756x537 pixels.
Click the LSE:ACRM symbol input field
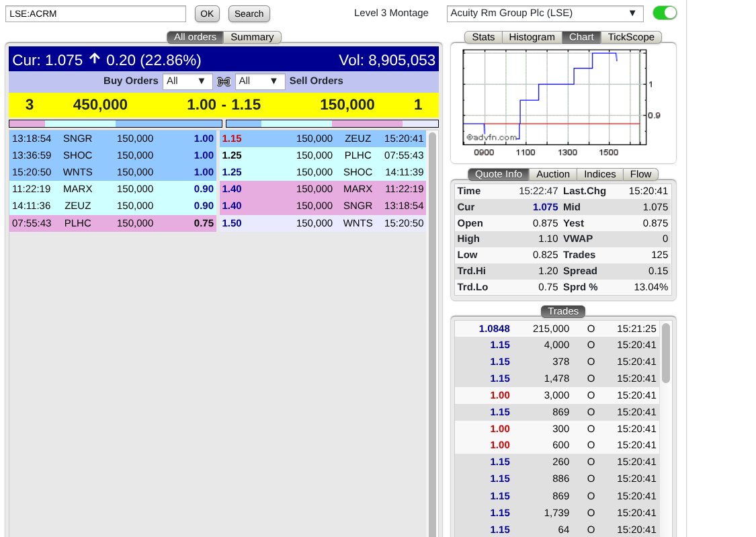click(95, 13)
